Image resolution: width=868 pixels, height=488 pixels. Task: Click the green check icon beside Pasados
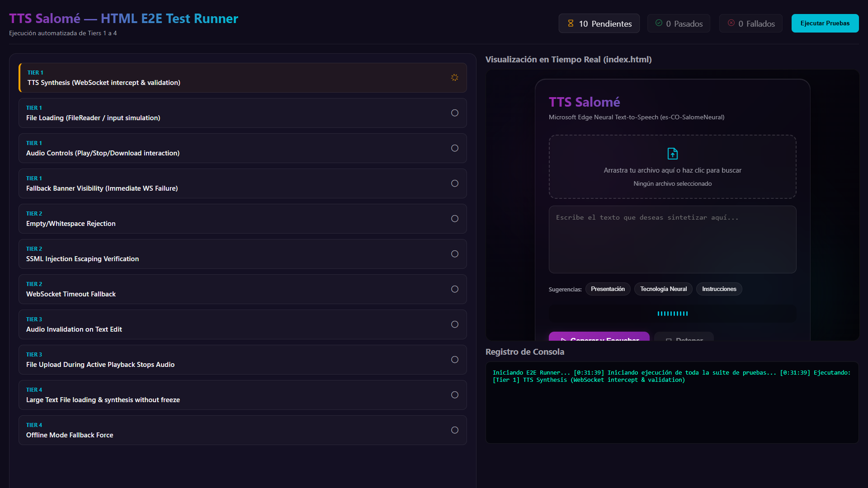point(659,23)
